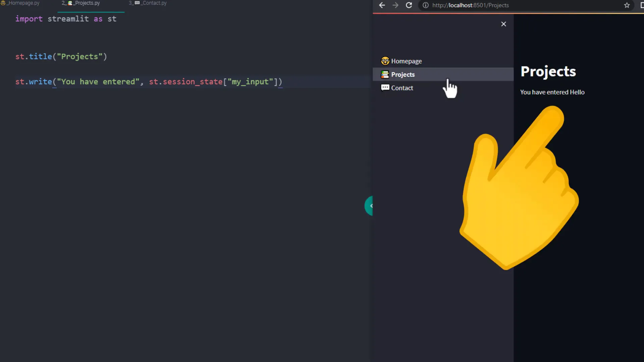Click the browser back arrow
Viewport: 644px width, 362px height.
(x=382, y=5)
